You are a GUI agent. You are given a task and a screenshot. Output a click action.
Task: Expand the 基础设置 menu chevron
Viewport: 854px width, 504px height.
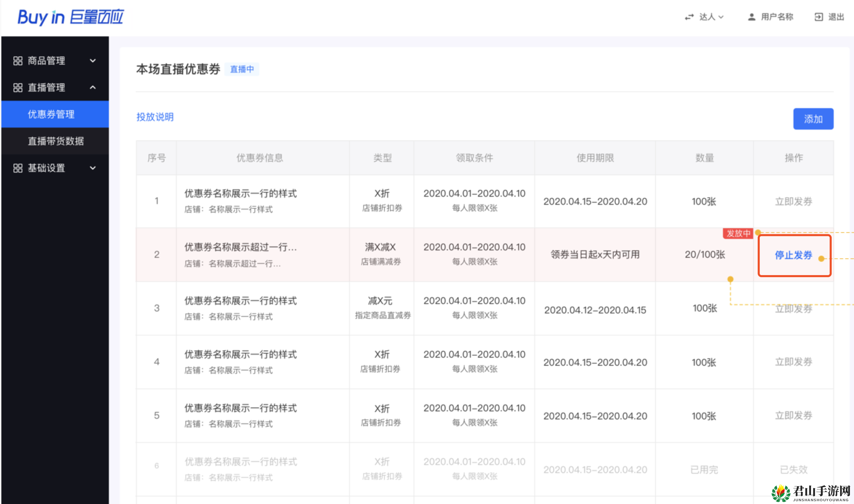[x=93, y=168]
